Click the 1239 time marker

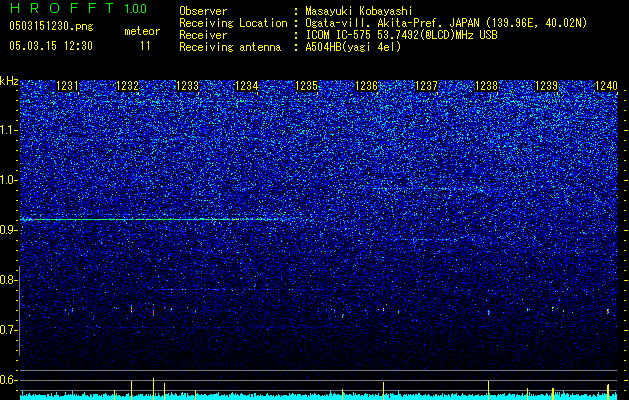click(546, 86)
